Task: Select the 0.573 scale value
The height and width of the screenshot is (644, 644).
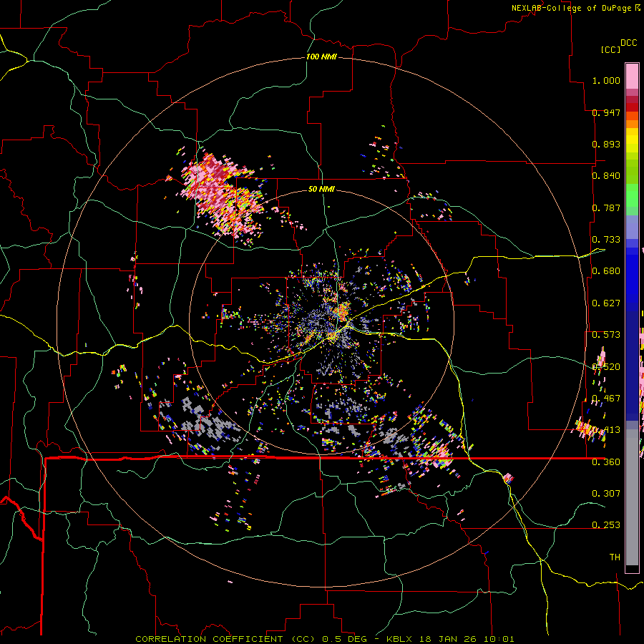Action: (606, 335)
